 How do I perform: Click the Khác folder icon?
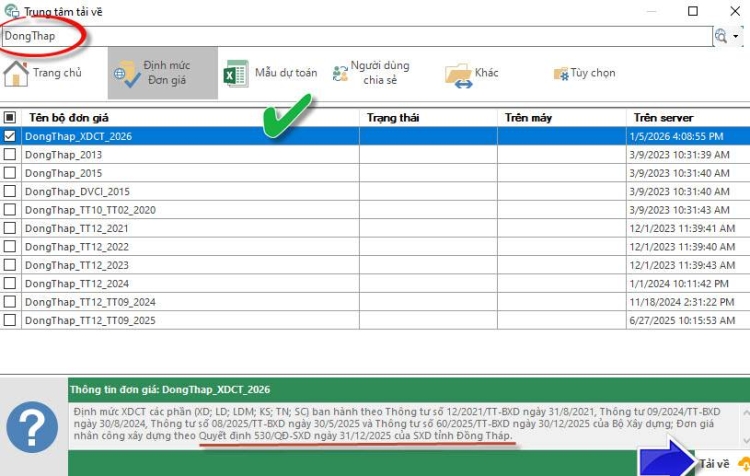458,74
